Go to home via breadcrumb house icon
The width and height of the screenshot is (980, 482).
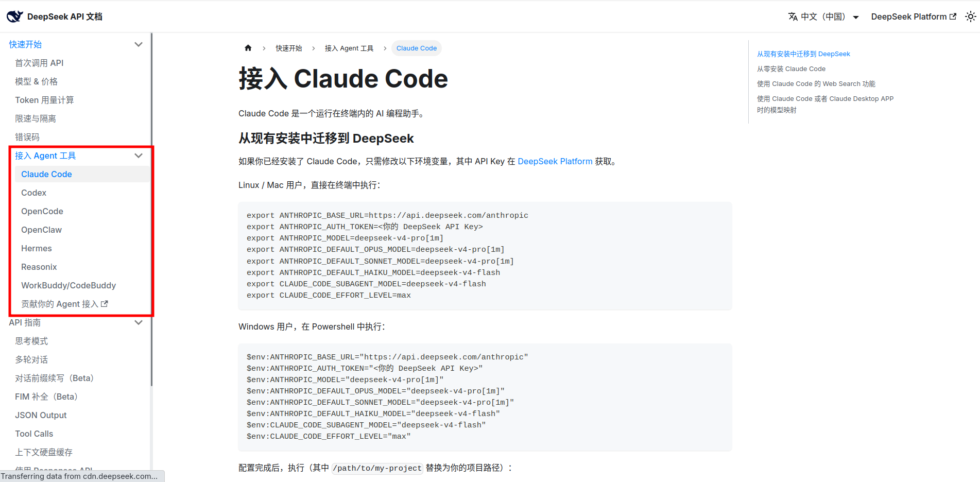tap(248, 48)
